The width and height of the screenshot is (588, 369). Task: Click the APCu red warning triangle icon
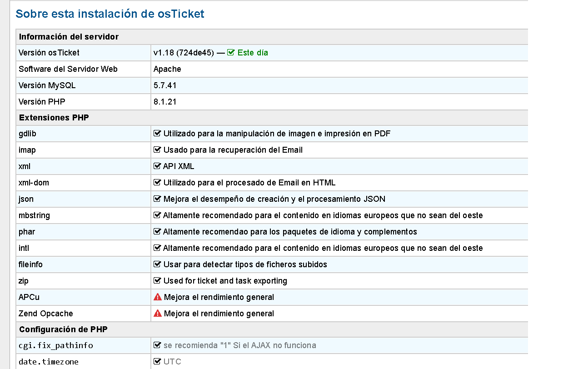pyautogui.click(x=158, y=297)
